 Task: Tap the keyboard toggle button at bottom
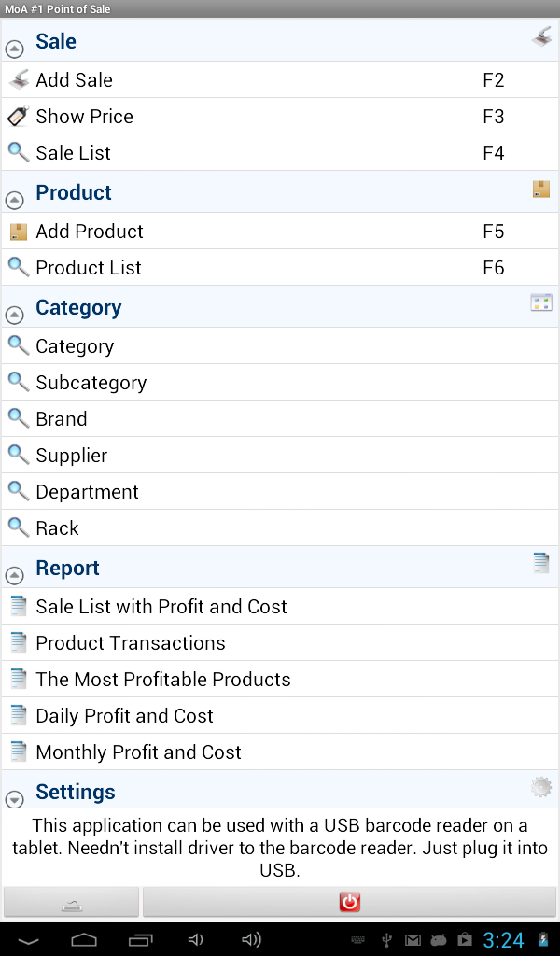(x=71, y=902)
